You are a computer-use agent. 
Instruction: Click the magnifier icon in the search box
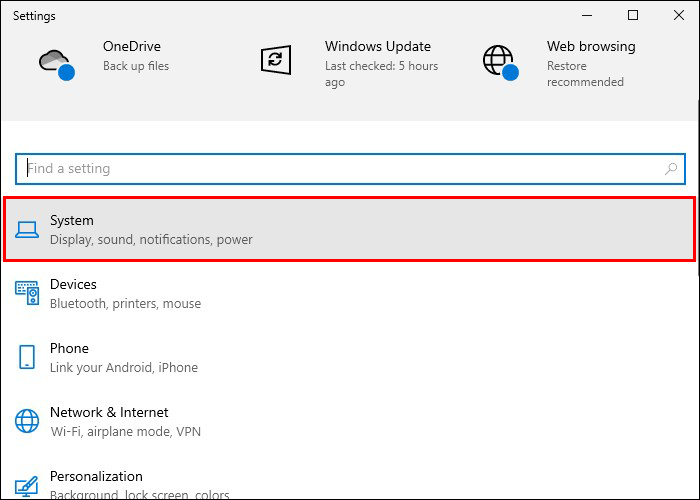[x=672, y=169]
